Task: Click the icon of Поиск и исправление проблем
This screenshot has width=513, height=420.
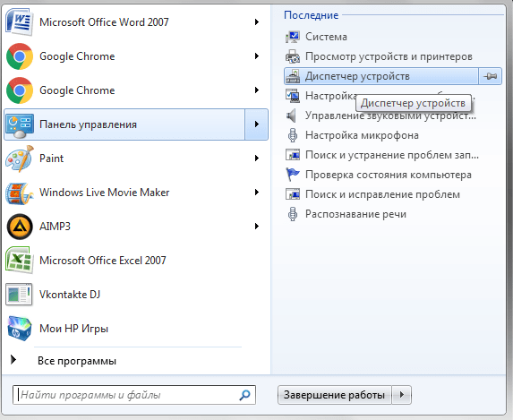Action: pos(293,194)
